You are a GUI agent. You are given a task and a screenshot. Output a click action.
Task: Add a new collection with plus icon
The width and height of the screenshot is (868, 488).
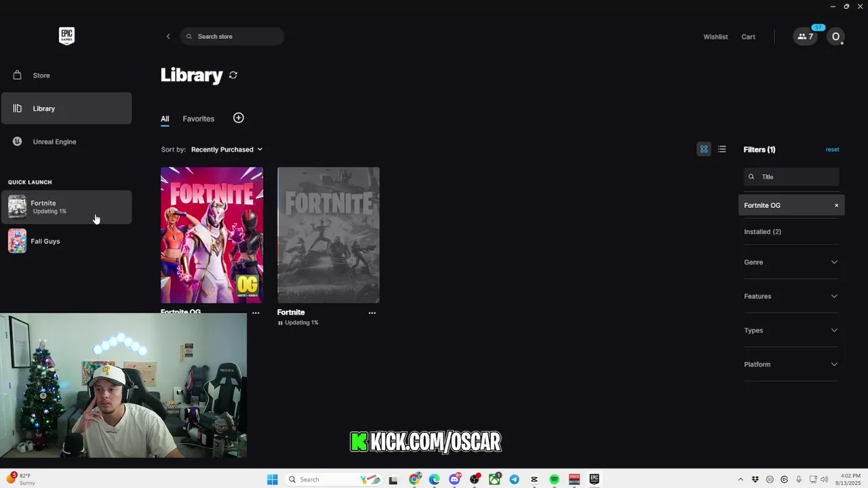239,118
